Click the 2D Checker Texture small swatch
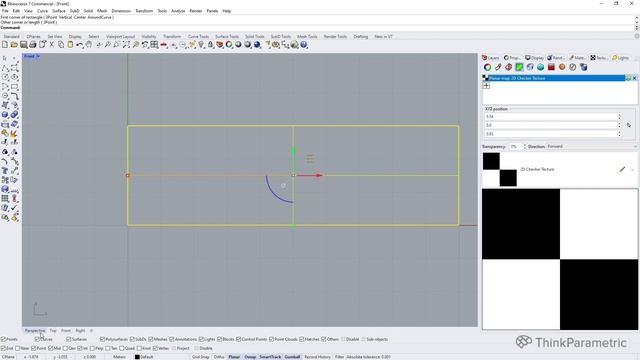This screenshot has height=360, width=640. [500, 169]
